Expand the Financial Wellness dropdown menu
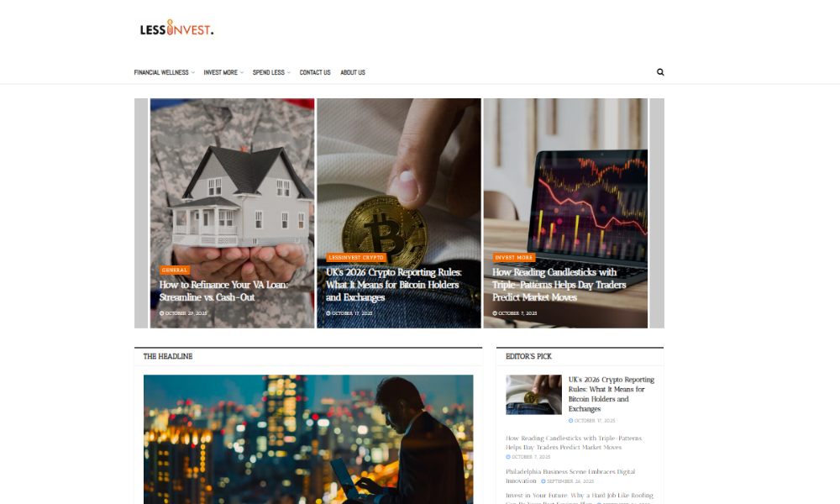This screenshot has width=840, height=504. [x=165, y=72]
